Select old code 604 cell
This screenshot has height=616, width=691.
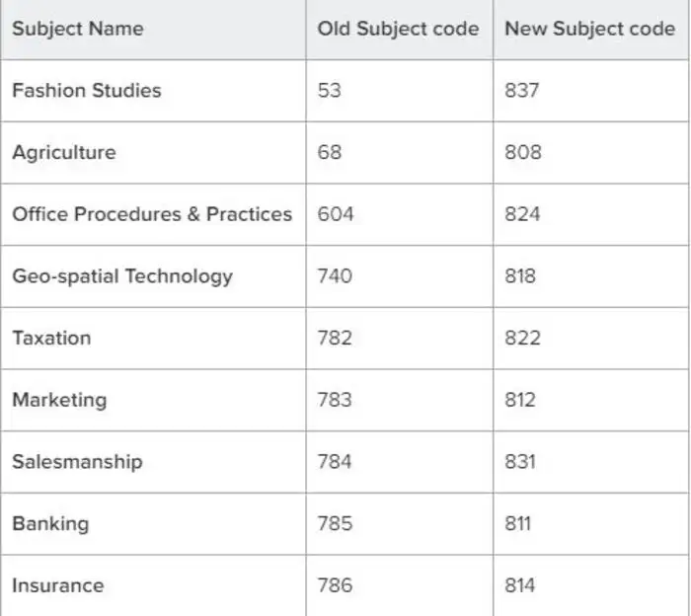(x=336, y=214)
